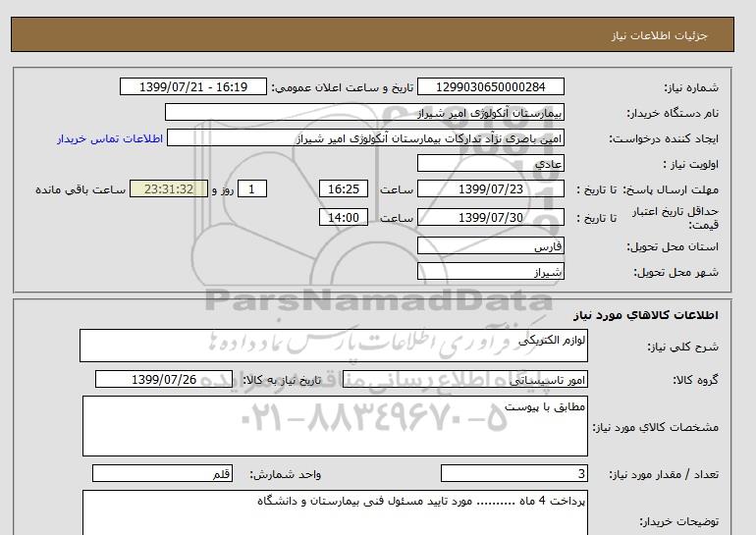Select the label توضیحات خریدار
The height and width of the screenshot is (535, 756).
click(x=678, y=521)
